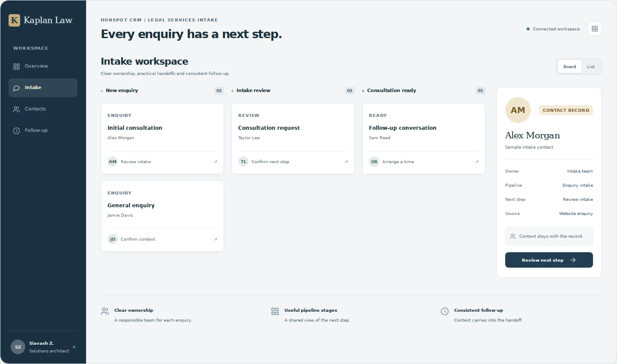Screen dimensions: 617x364
Task: Open arrow on Follow-up conversation card
Action: [x=477, y=162]
